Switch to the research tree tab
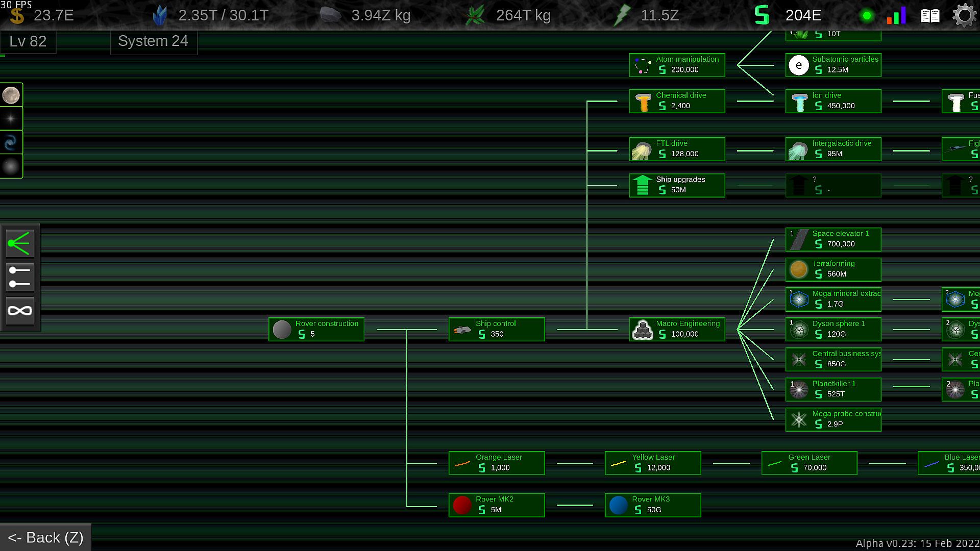Image resolution: width=980 pixels, height=551 pixels. [20, 243]
